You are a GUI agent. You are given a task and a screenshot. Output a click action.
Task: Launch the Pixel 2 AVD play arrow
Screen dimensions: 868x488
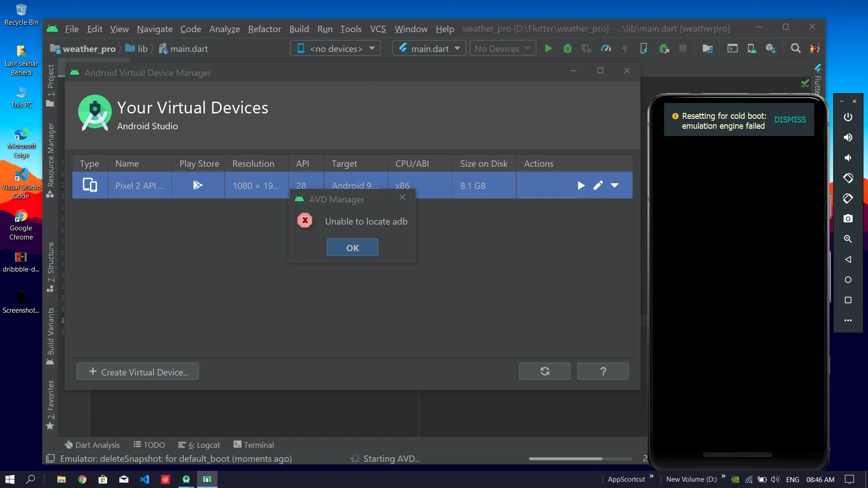581,185
